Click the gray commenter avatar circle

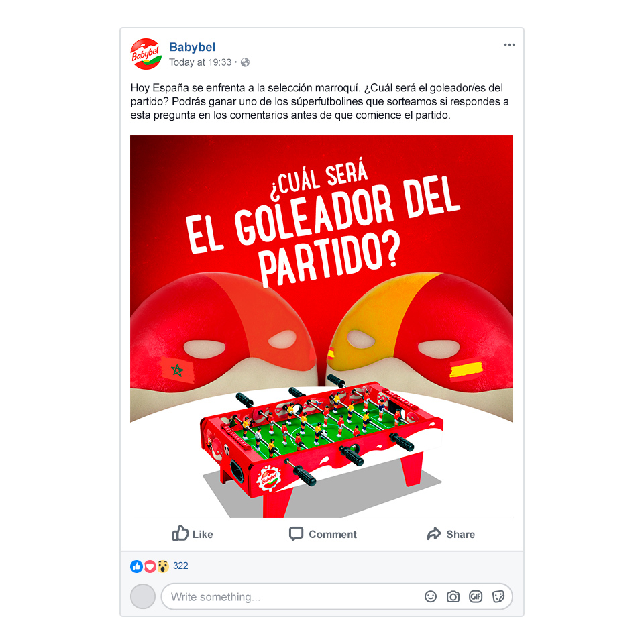point(142,596)
